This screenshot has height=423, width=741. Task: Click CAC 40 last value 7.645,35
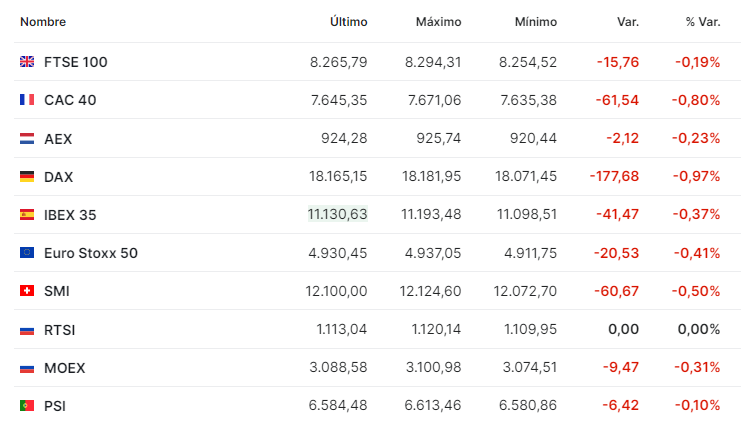coord(339,100)
